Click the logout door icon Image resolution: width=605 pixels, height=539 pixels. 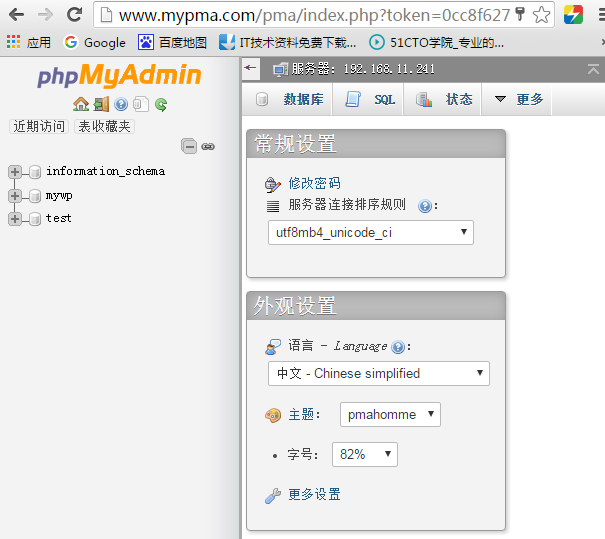(x=101, y=104)
